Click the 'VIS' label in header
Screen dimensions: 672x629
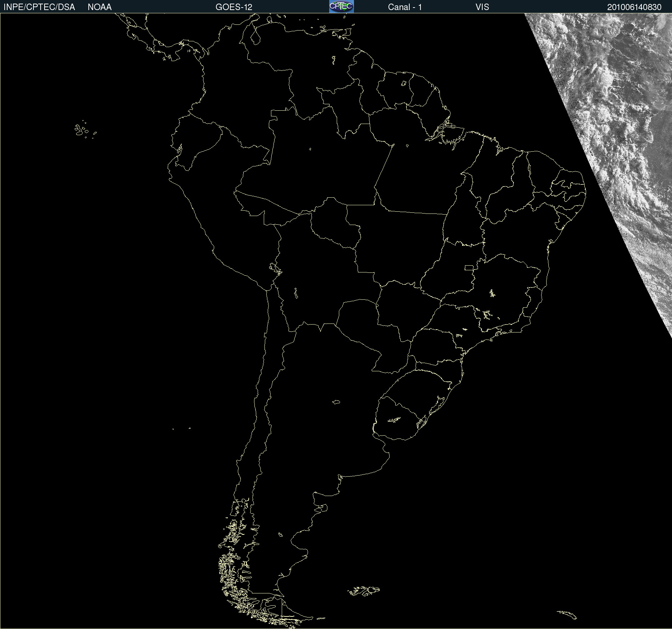pos(482,7)
